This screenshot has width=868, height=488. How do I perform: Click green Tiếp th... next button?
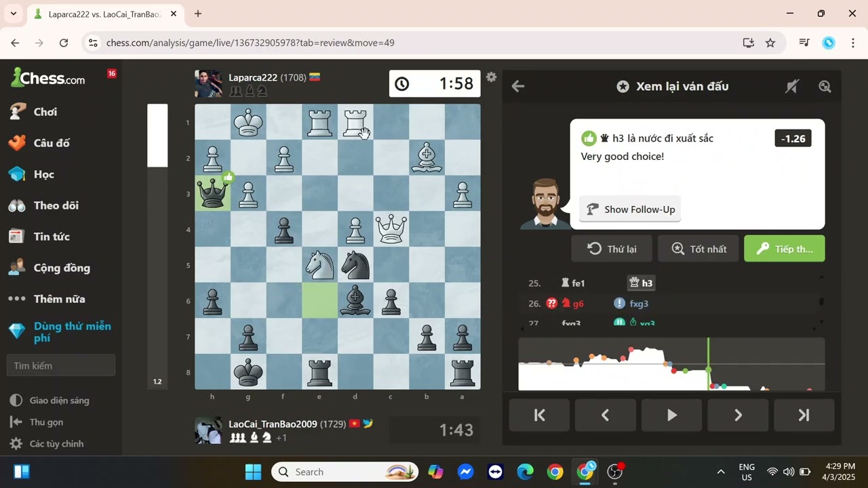(x=785, y=249)
